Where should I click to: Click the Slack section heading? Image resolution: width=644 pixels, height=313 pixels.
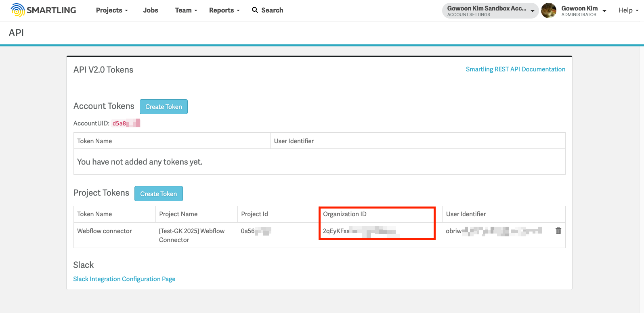(x=84, y=265)
